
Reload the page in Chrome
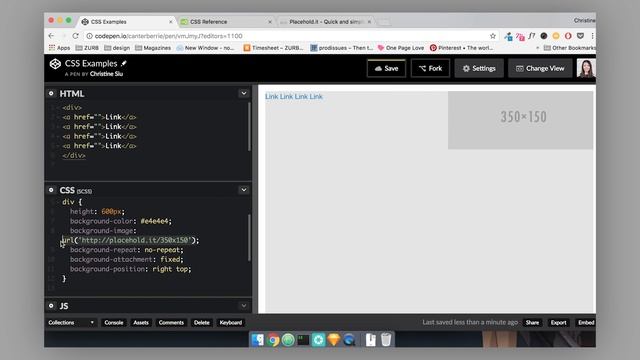[x=76, y=36]
